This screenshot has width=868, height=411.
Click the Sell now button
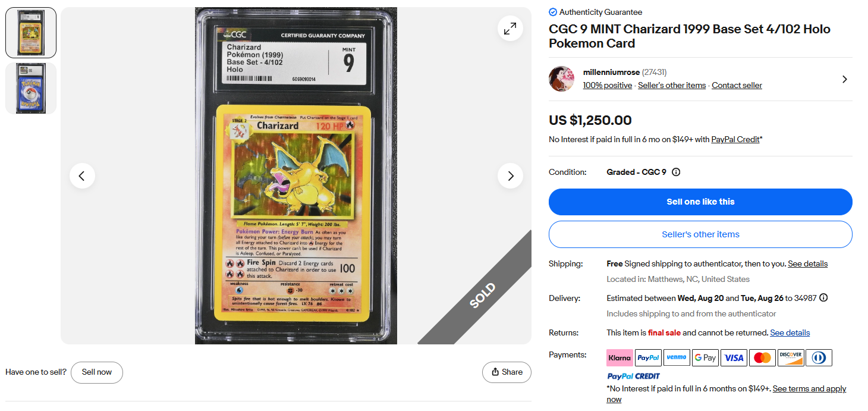(x=97, y=372)
